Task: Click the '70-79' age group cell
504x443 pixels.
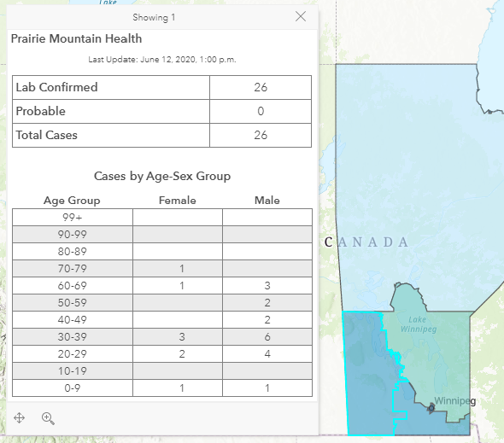Action: tap(73, 269)
